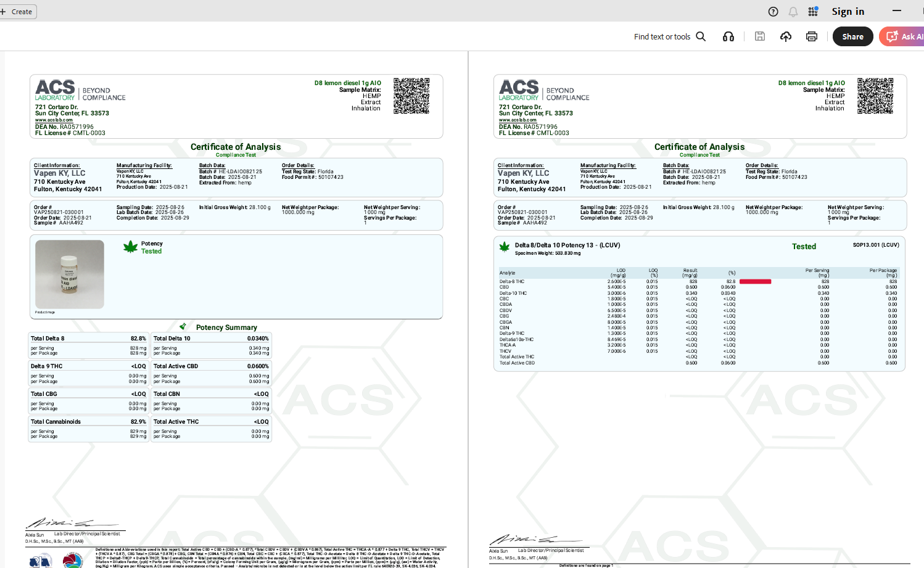
Task: Select the "THCV" analyte row label
Action: point(505,352)
